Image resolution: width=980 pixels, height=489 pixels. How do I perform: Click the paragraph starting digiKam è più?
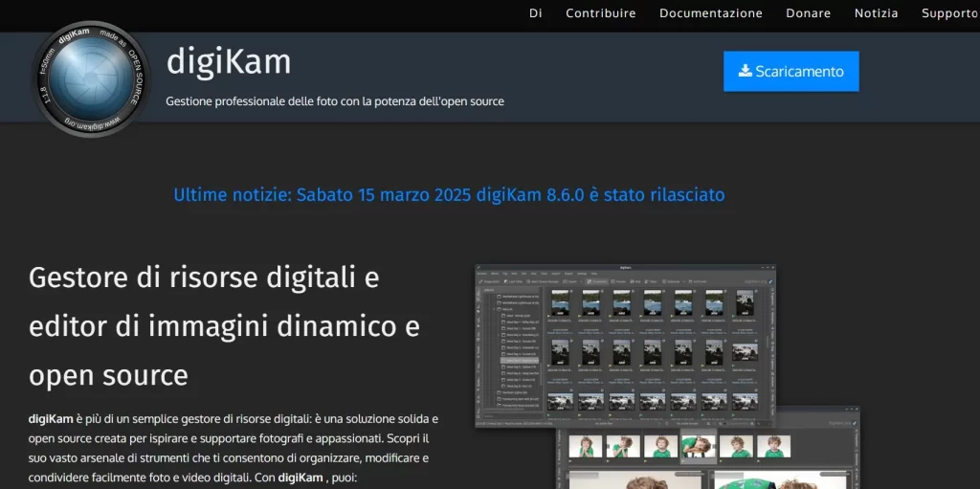[x=234, y=448]
